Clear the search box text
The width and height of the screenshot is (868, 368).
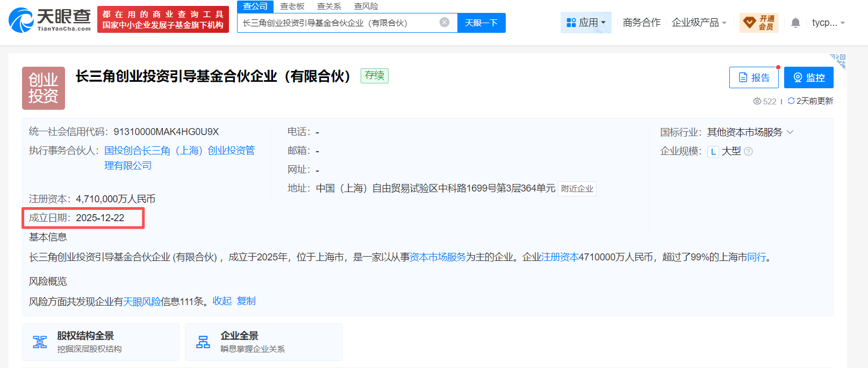tap(444, 22)
